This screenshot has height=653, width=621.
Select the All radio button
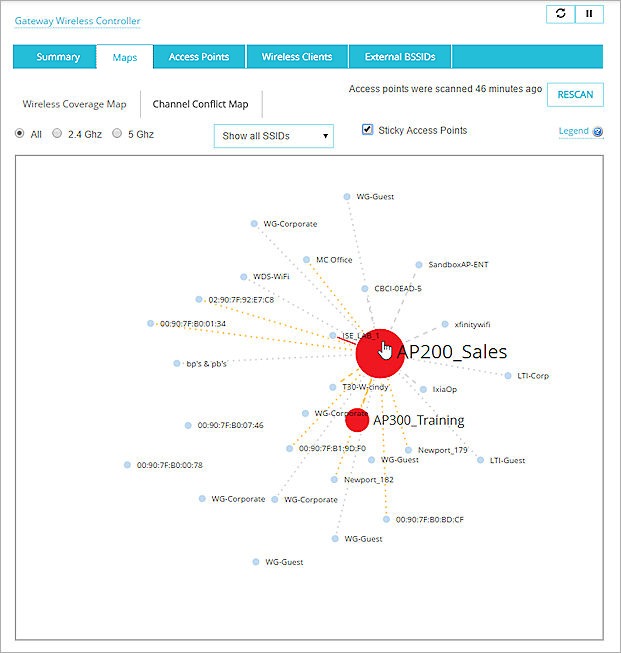(x=19, y=133)
